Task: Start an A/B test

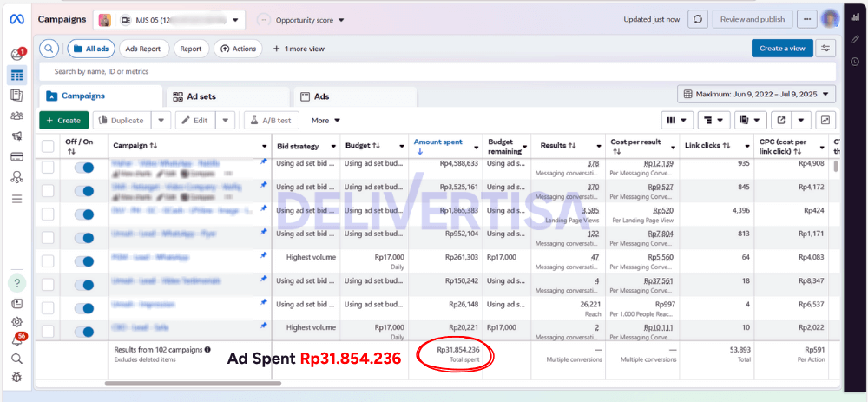Action: pos(271,120)
